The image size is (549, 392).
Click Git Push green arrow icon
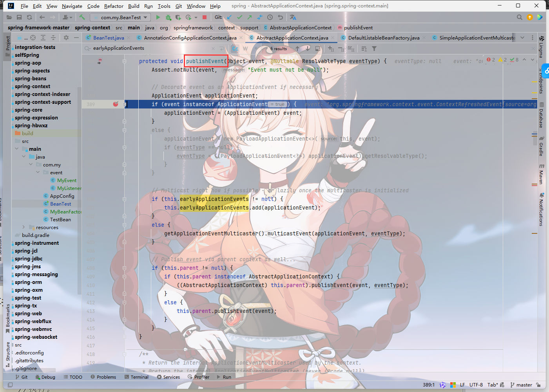(x=250, y=17)
